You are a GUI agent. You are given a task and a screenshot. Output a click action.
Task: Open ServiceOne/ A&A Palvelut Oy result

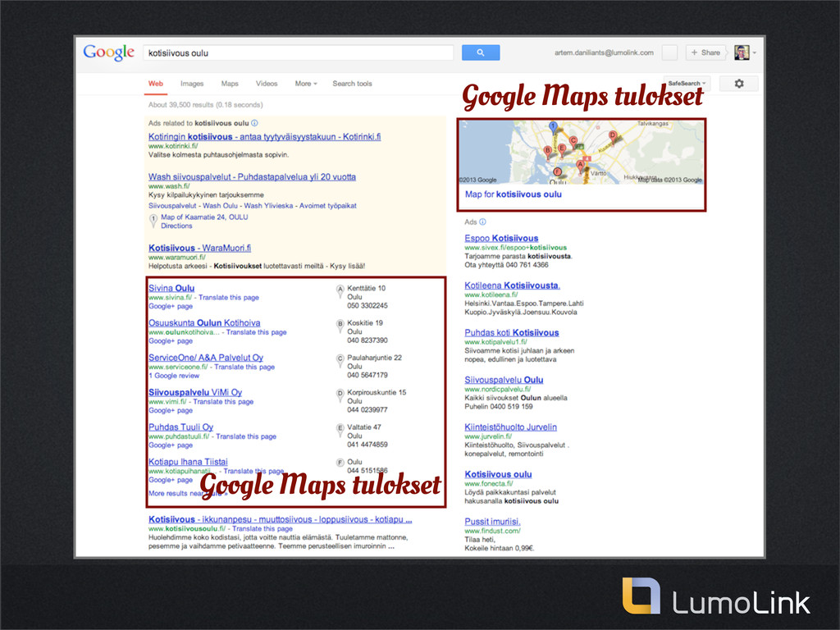pyautogui.click(x=206, y=358)
